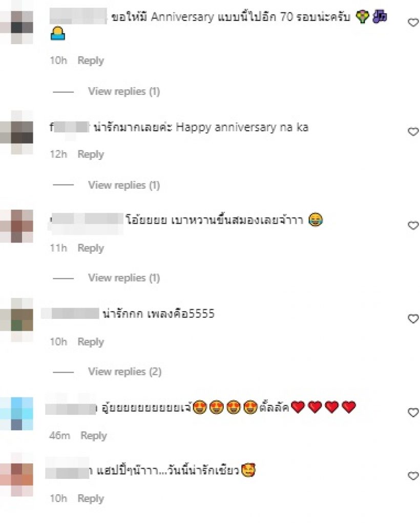
Task: Reply to the 11h-old comment
Action: 91,248
